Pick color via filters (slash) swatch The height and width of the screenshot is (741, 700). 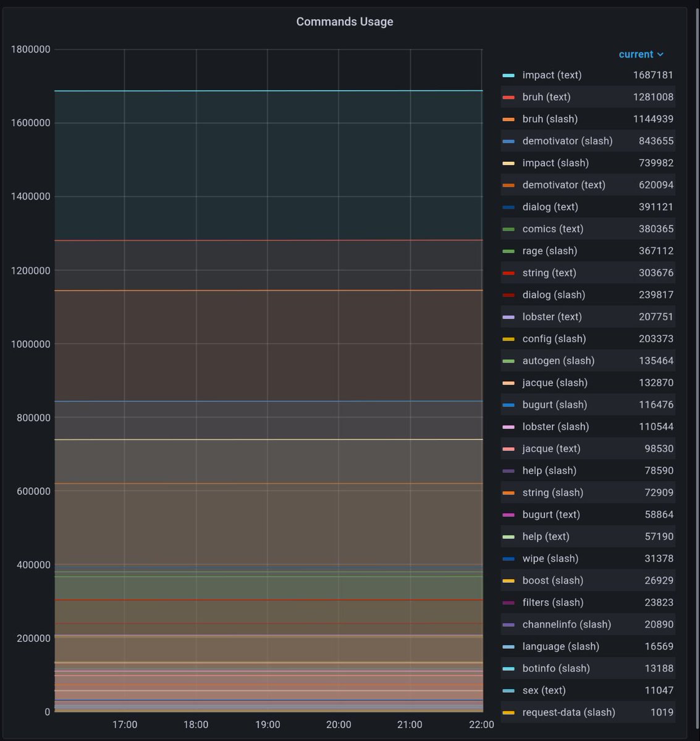click(x=508, y=603)
